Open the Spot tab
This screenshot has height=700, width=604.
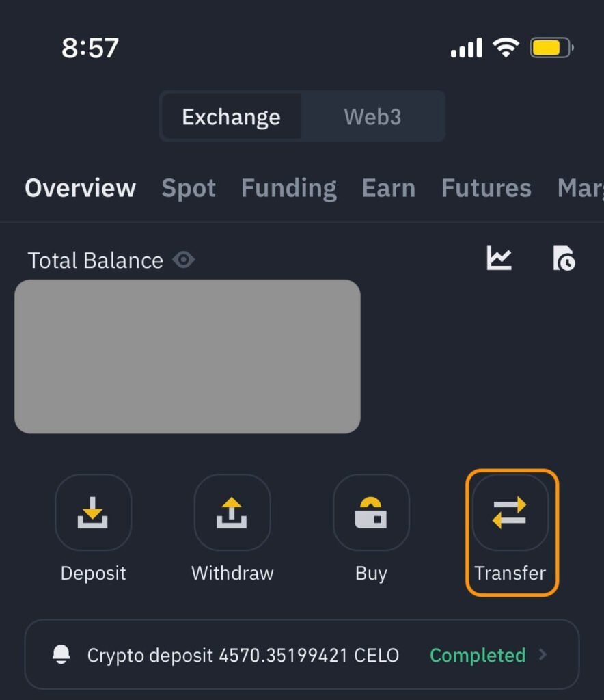(189, 188)
